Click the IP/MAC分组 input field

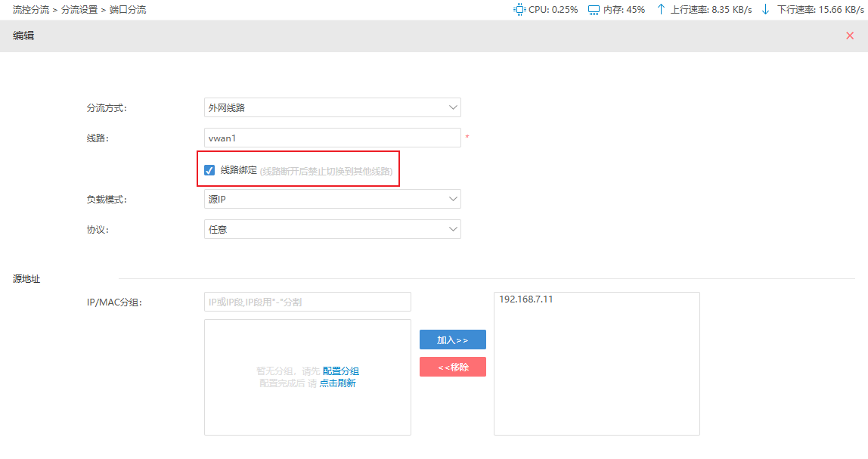307,302
